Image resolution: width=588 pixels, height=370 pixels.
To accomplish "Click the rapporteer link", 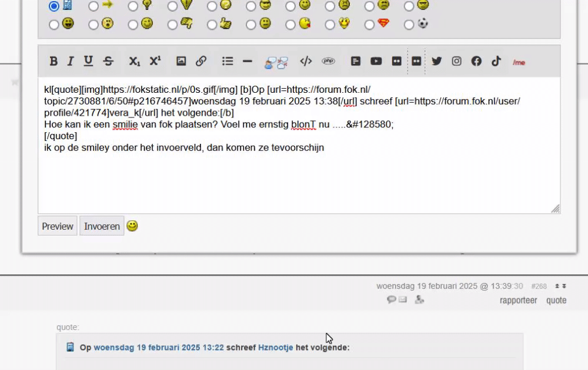I will pyautogui.click(x=518, y=300).
